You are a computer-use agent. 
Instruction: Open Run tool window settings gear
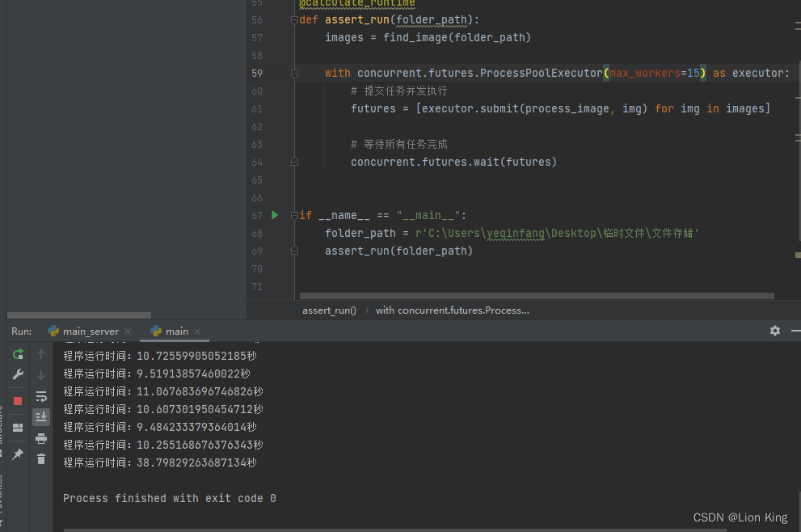774,331
